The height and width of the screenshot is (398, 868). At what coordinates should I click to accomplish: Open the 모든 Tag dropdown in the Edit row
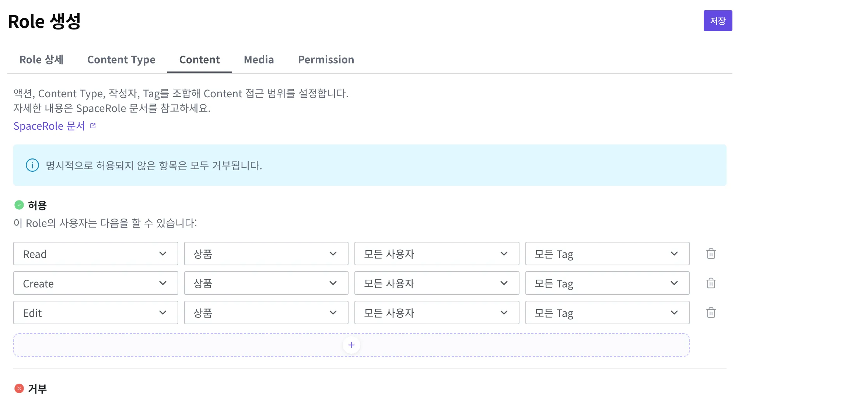[x=608, y=313]
